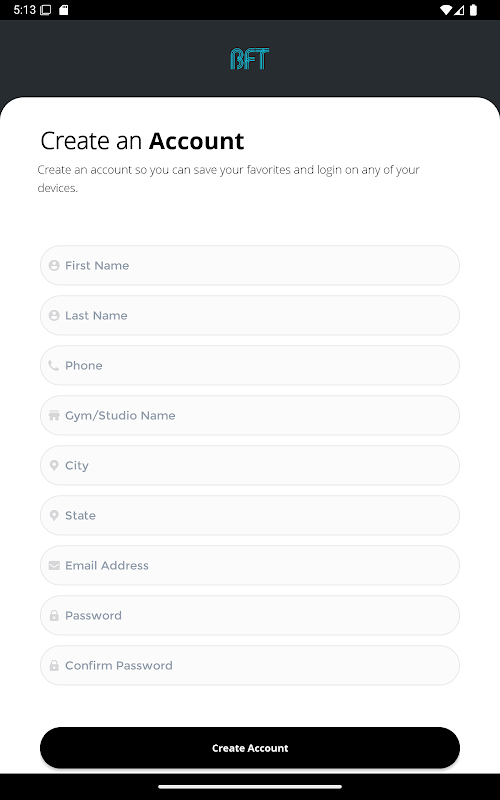Select the City input field
Screen dimensions: 500x800
250,465
